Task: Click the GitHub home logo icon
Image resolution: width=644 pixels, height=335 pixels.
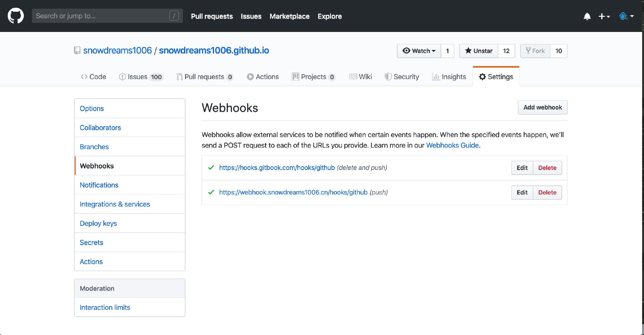Action: (x=15, y=16)
